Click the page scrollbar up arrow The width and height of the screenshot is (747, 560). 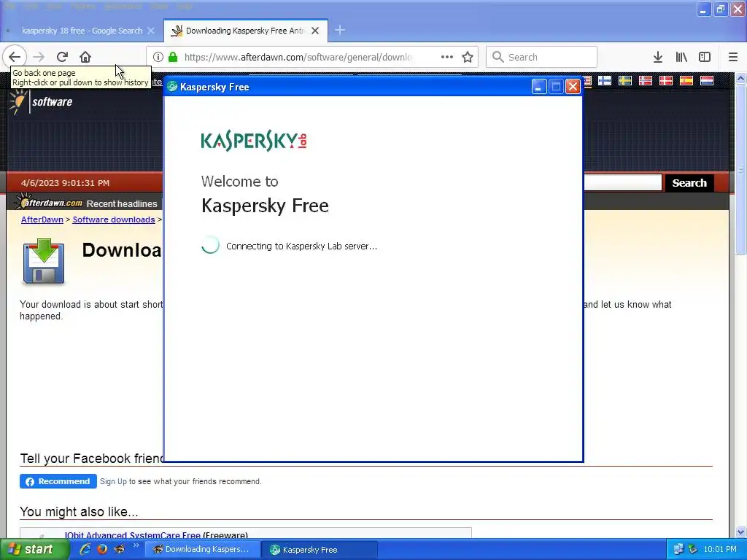[x=741, y=78]
